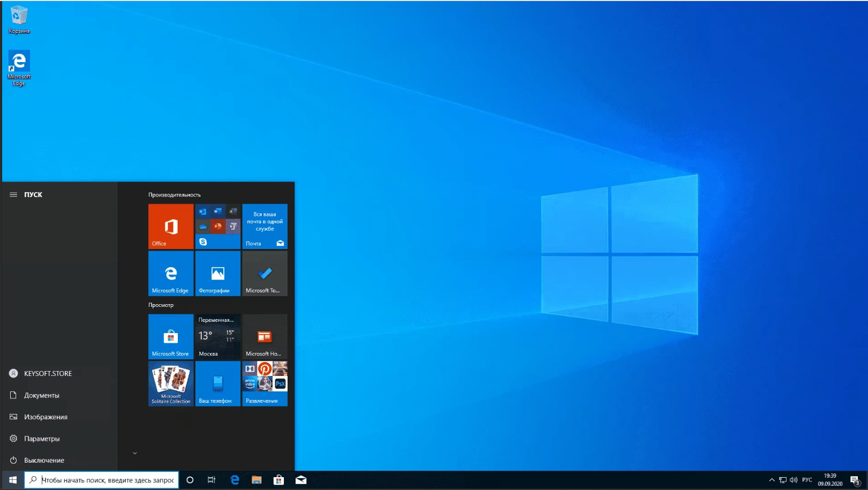Launch Microsoft Edge from the taskbar
The image size is (868, 490).
click(x=234, y=480)
